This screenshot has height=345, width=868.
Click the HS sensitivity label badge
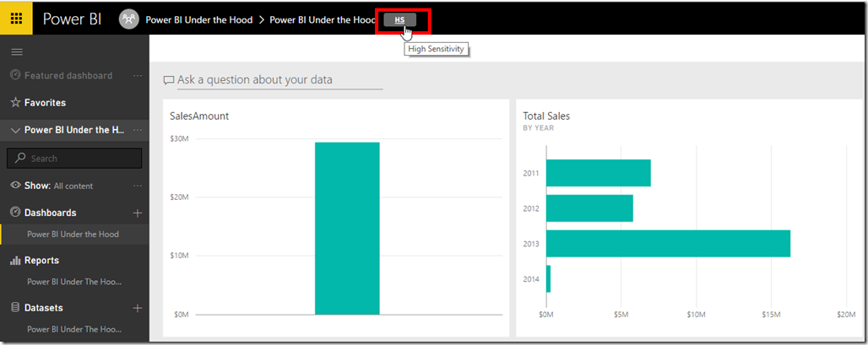399,20
